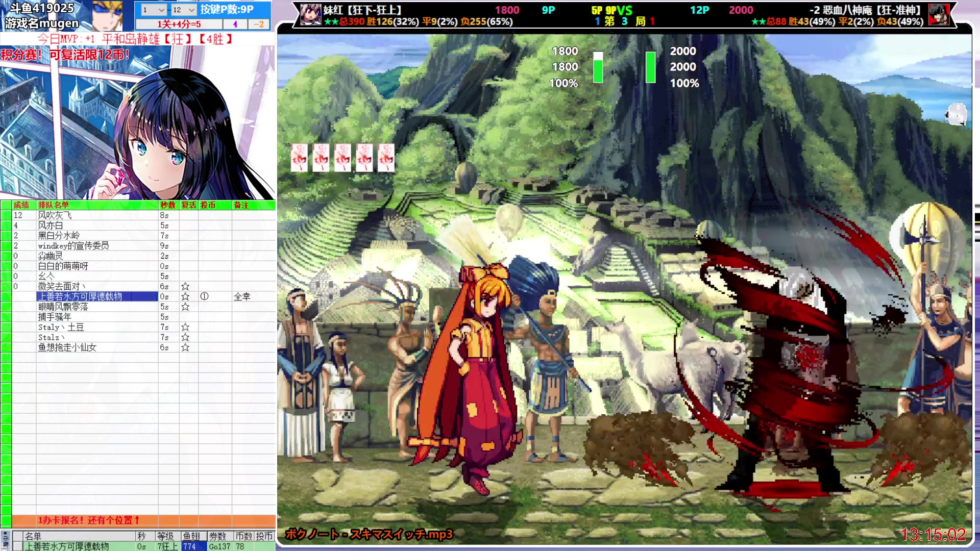Click the 1关+4分=5 score field
The image size is (980, 551).
179,24
